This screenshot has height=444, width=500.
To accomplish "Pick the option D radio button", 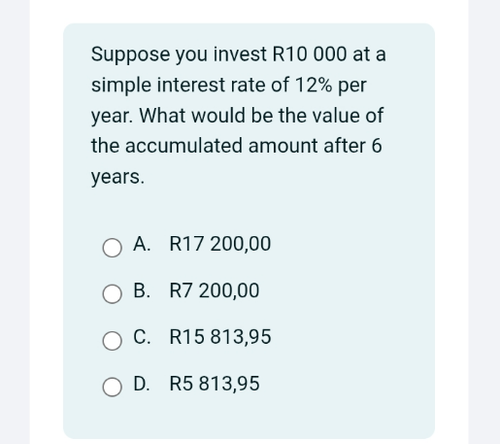I will tap(112, 387).
